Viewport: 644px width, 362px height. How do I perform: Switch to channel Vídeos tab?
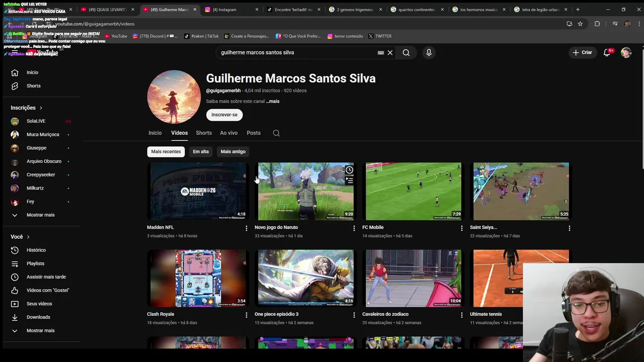tap(179, 133)
